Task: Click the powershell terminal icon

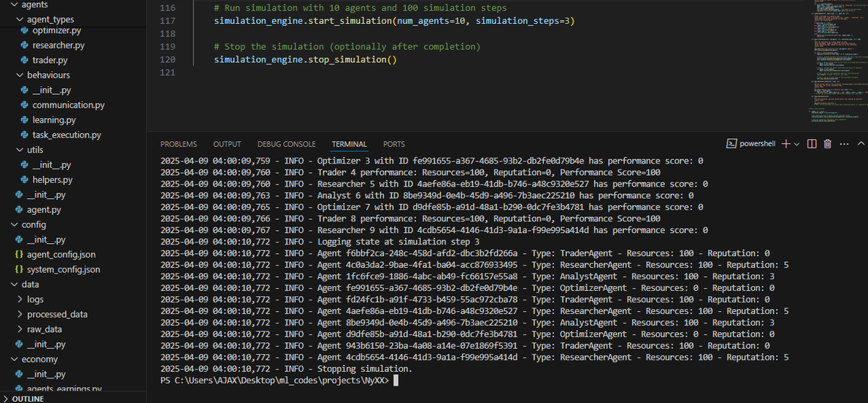Action: tap(731, 143)
